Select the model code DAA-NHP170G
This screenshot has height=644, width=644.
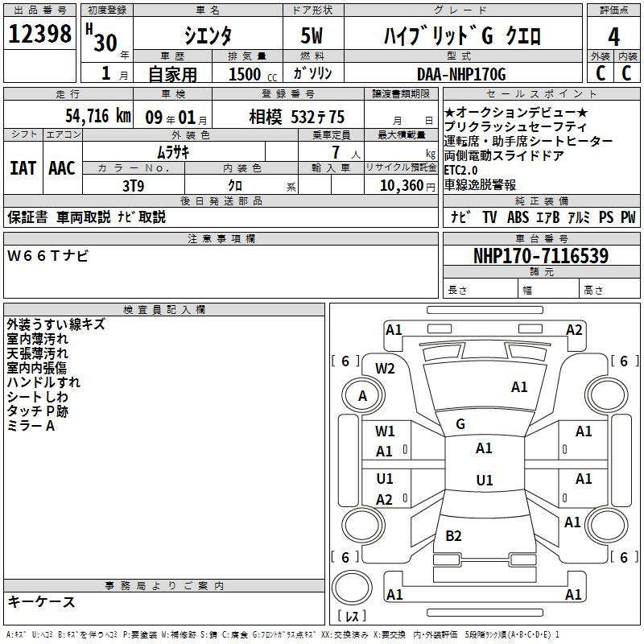pyautogui.click(x=461, y=74)
